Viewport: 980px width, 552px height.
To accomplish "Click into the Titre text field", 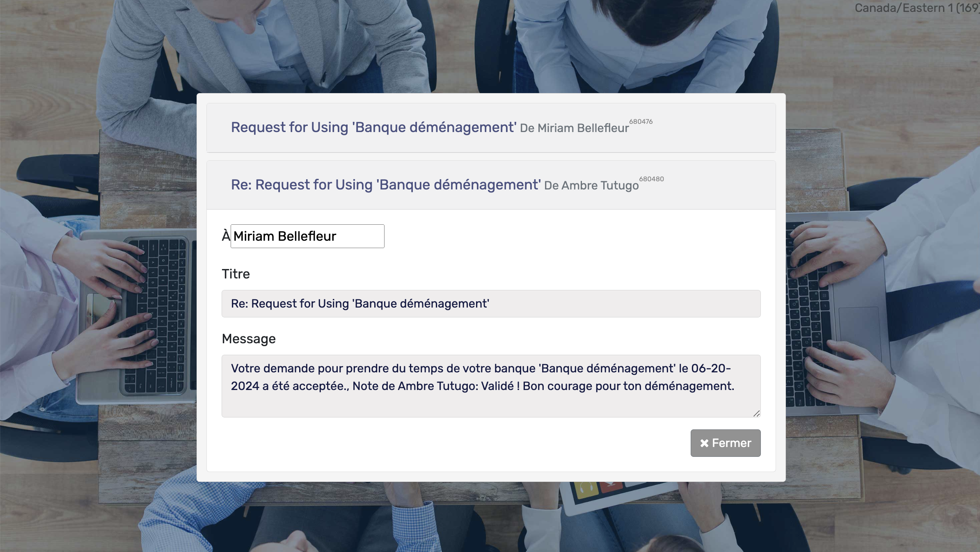I will (x=491, y=304).
